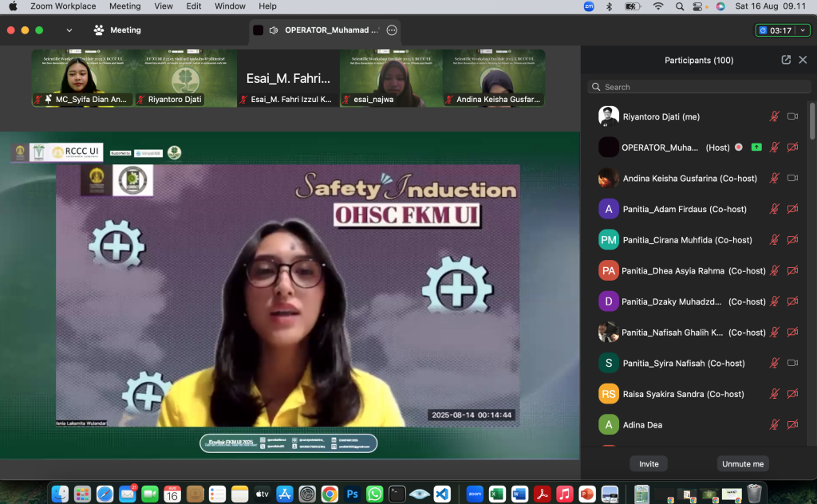Expand the chevron dropdown beside window controls
This screenshot has width=817, height=504.
point(69,30)
